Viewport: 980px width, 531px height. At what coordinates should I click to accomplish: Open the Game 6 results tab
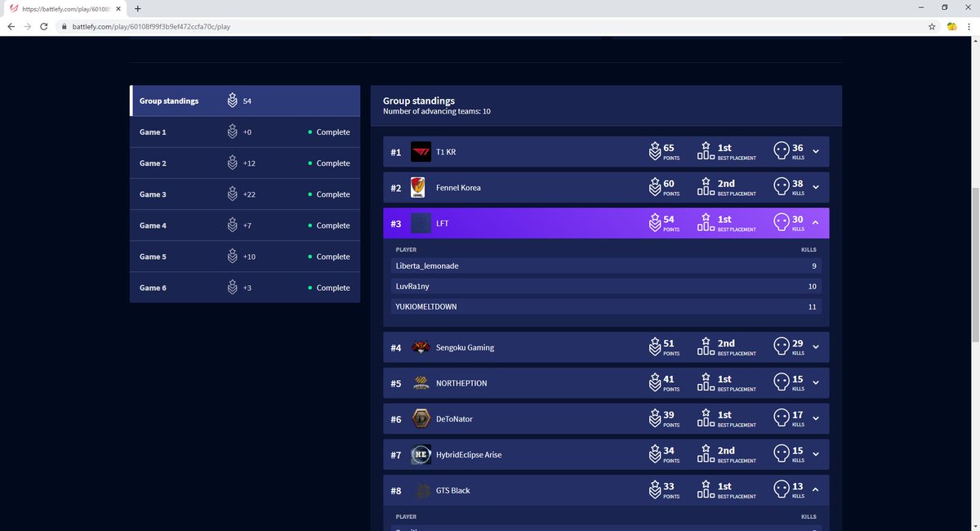coord(245,288)
